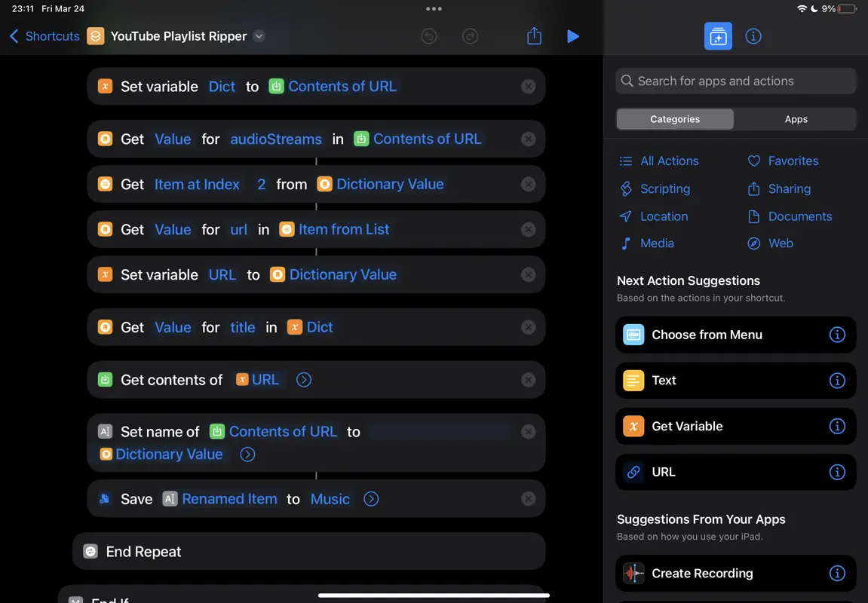Viewport: 868px width, 603px height.
Task: Open the shortcut name dropdown chevron
Action: coord(259,35)
